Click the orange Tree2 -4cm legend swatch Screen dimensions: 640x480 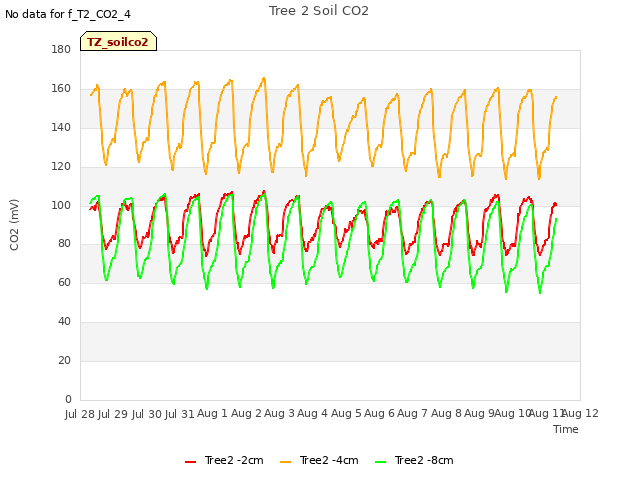(x=286, y=462)
